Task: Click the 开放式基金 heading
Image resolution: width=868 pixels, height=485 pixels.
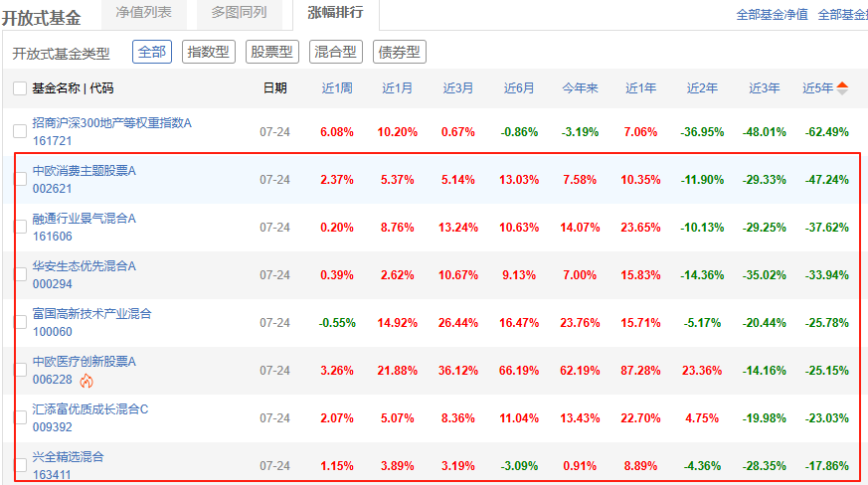Action: tap(42, 18)
